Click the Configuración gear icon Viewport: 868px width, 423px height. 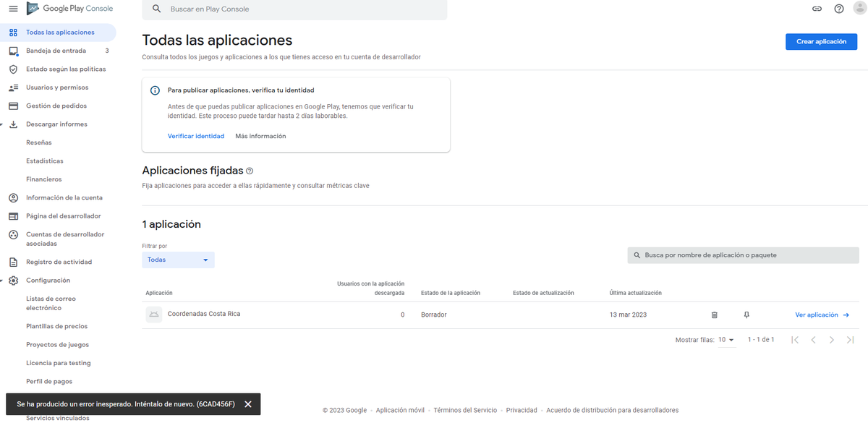point(13,281)
